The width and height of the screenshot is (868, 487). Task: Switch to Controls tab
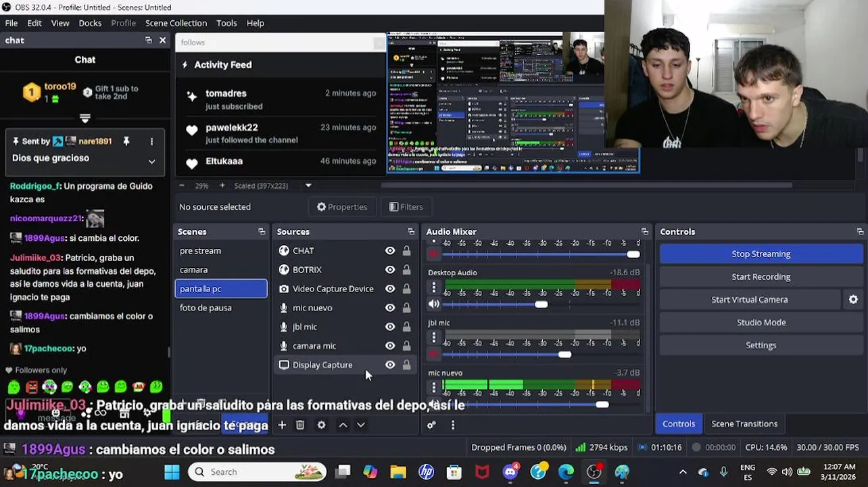[679, 423]
